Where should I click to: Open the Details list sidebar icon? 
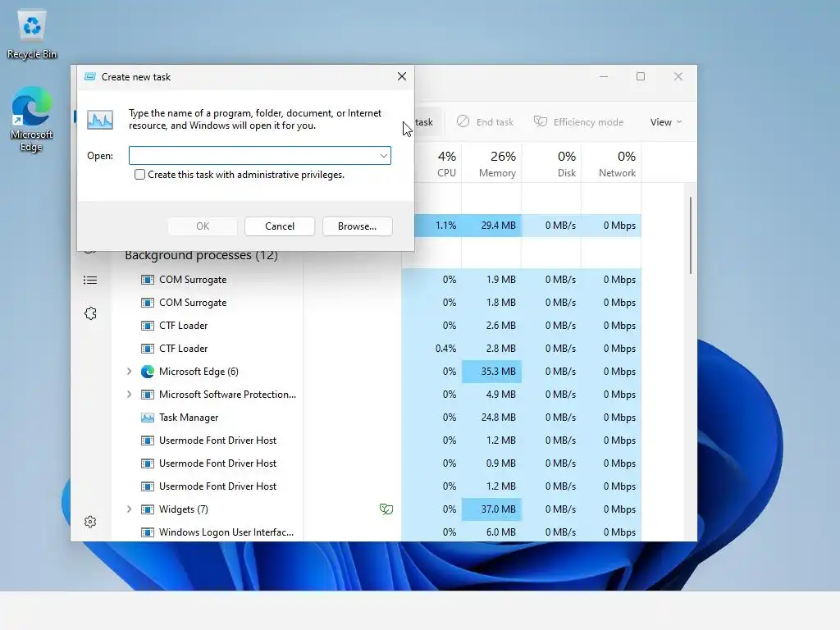click(90, 281)
